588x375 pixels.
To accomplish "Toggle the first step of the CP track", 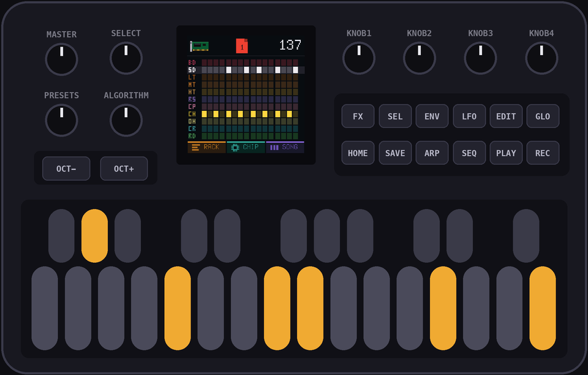I will coord(205,107).
